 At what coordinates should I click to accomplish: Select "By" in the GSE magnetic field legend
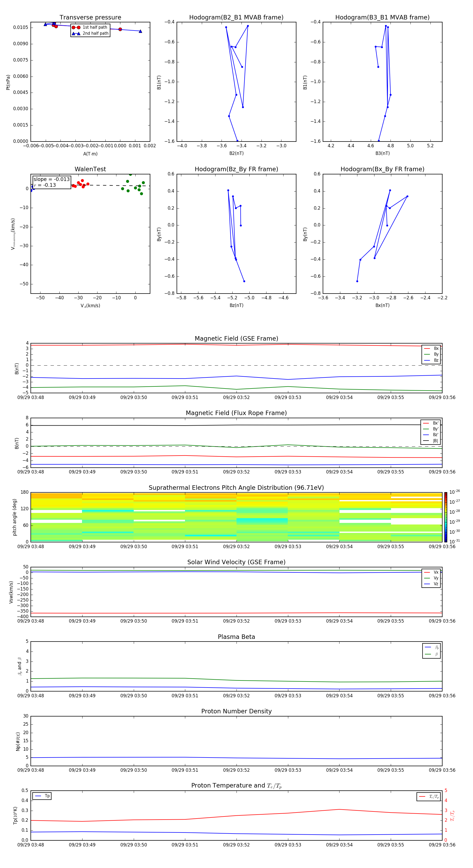pyautogui.click(x=431, y=354)
